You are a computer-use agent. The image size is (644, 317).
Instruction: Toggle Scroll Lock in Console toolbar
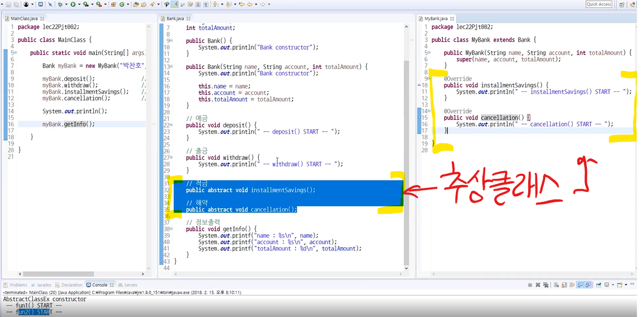pos(564,285)
